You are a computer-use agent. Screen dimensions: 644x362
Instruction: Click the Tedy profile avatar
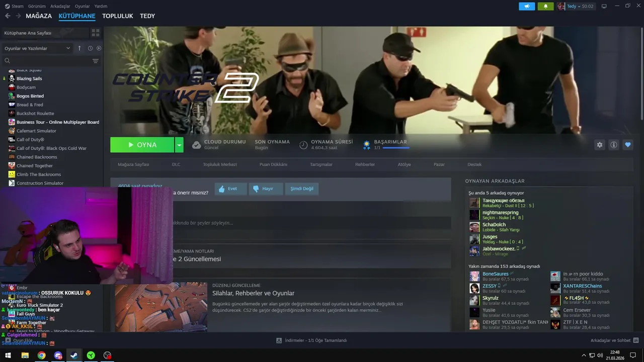(561, 6)
